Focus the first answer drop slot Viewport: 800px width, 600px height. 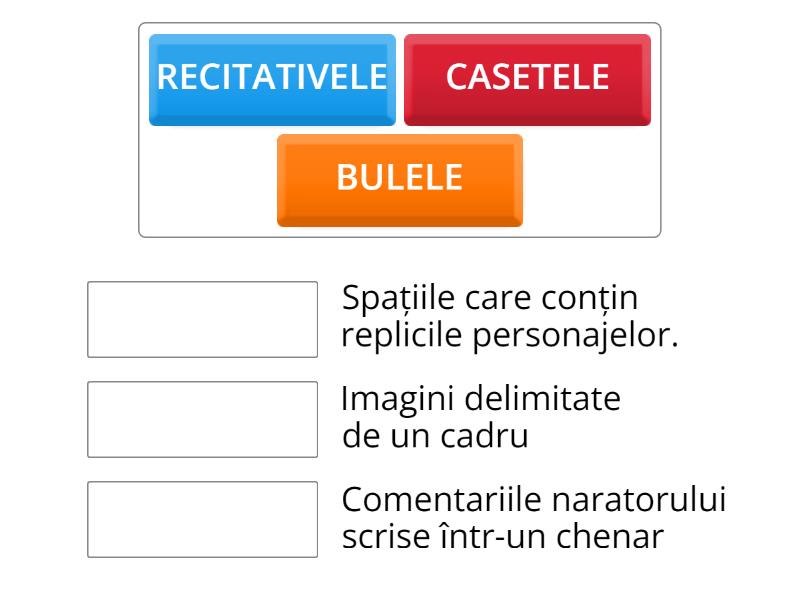[203, 319]
